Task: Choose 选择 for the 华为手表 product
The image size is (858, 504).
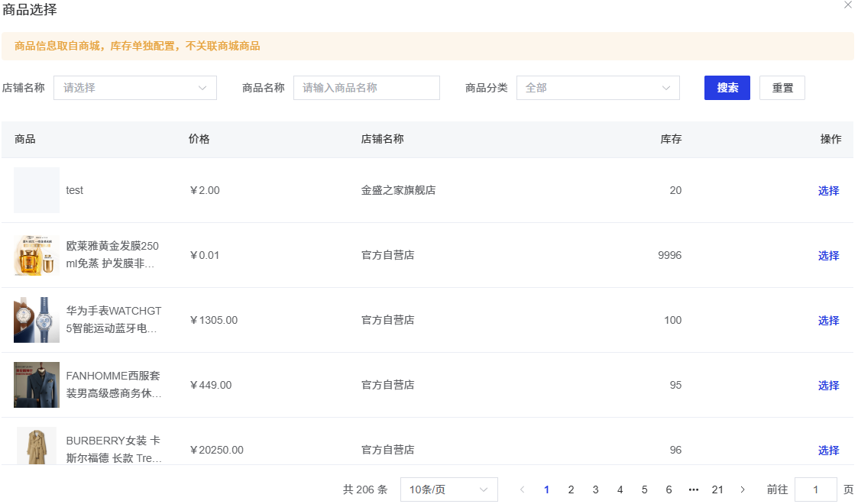Action: 828,321
